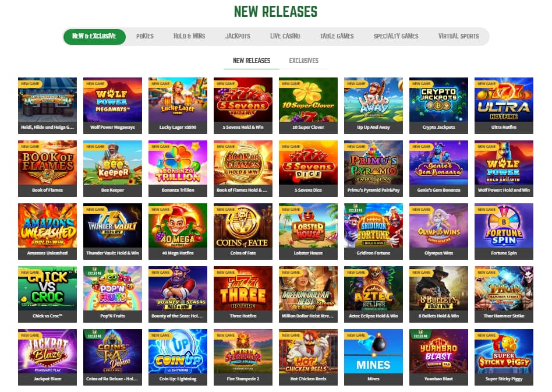The width and height of the screenshot is (552, 392).
Task: Click the Ultra Hotfire game tile
Action: 504,105
